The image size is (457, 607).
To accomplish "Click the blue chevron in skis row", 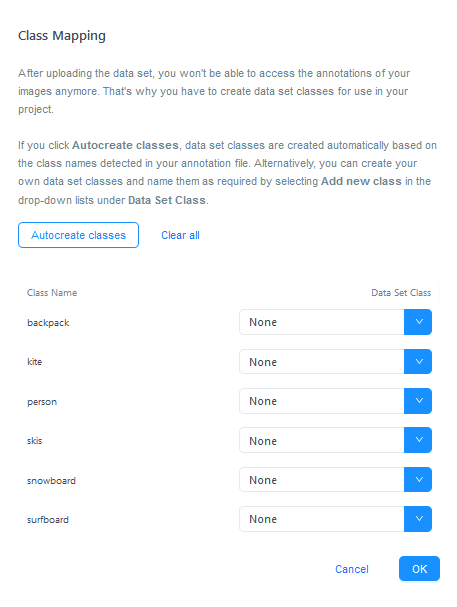I will [x=418, y=440].
